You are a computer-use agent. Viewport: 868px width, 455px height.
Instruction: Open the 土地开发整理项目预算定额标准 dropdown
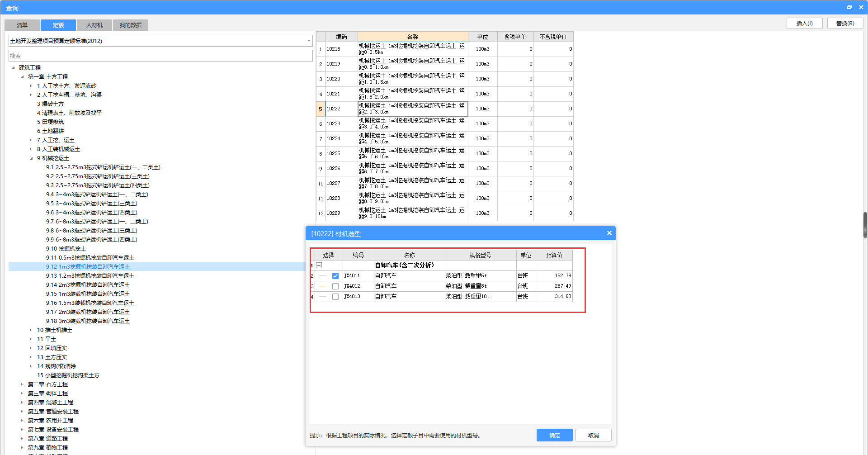[309, 41]
